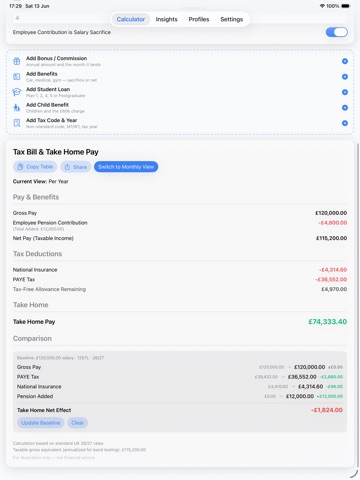Click the child figure icon beside Add Child Benefit

tap(17, 108)
